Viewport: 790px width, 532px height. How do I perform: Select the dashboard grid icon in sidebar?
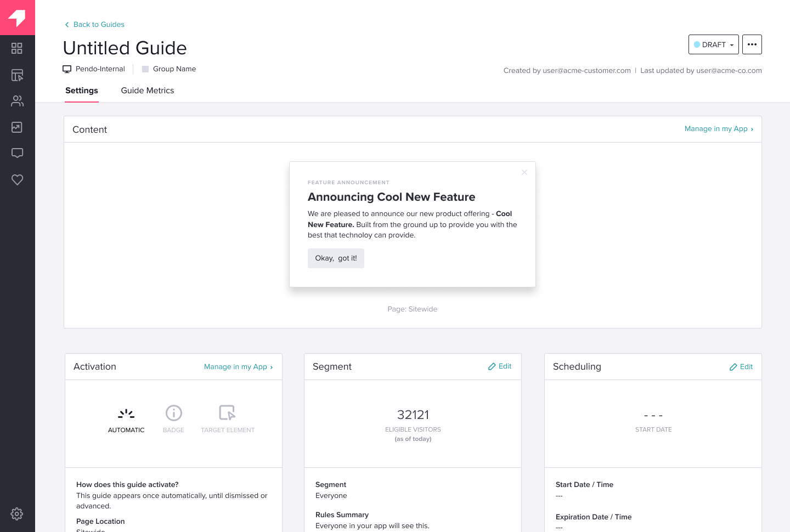pos(17,48)
